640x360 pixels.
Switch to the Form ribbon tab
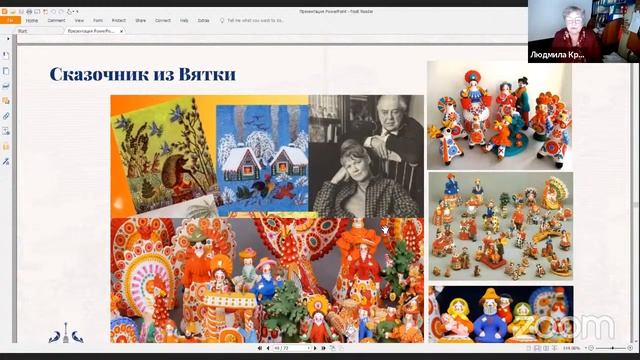pos(98,20)
